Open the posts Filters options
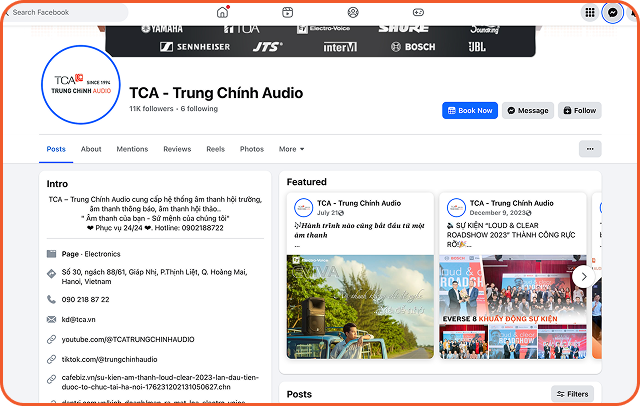640x406 pixels. tap(572, 394)
